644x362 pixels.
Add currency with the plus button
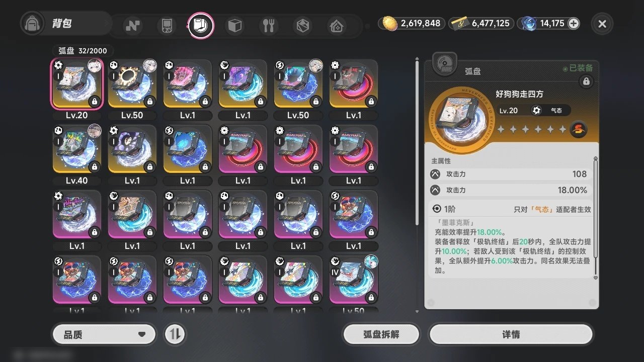click(x=573, y=23)
